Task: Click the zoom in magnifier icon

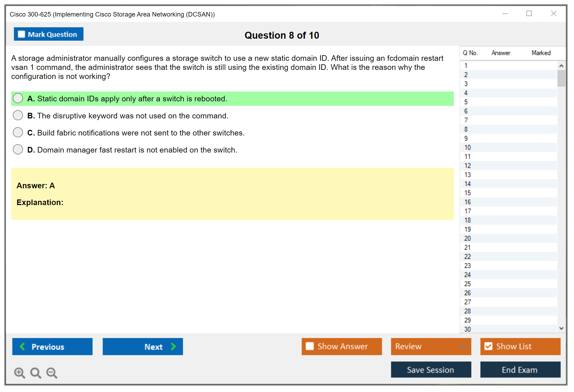Action: 19,373
